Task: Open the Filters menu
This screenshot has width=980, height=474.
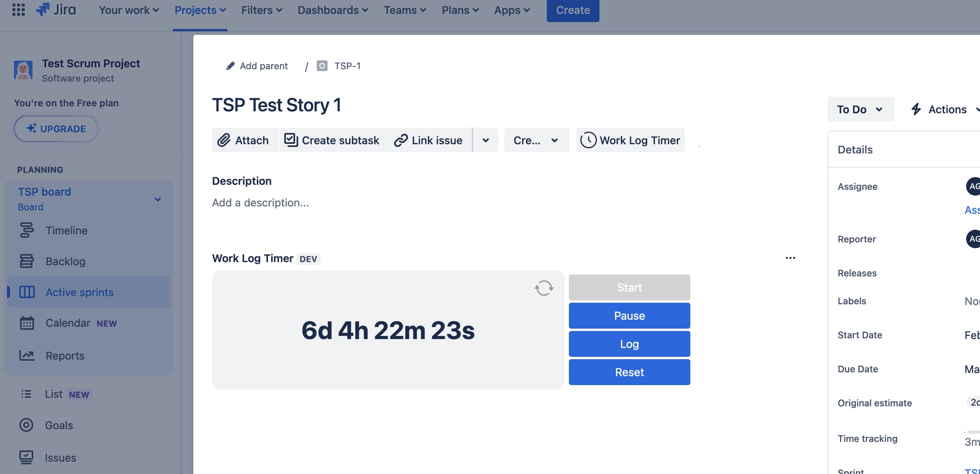Action: (261, 10)
